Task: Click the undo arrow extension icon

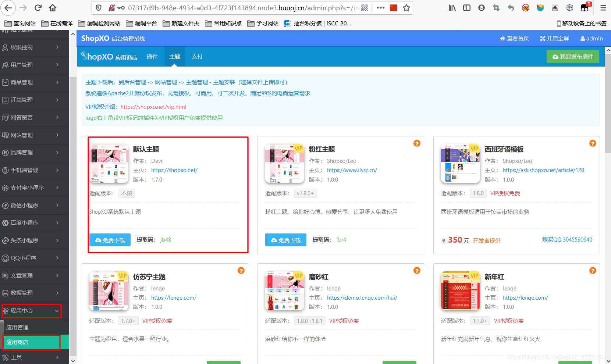Action: point(511,8)
